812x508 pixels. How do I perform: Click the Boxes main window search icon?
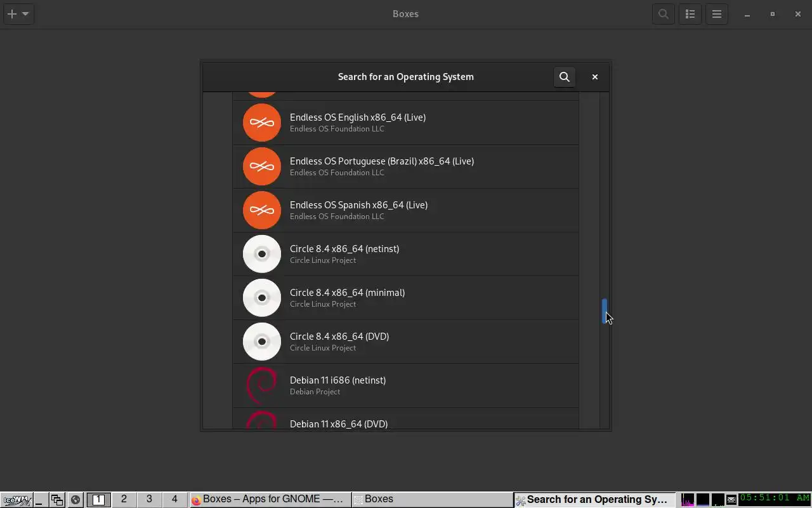664,14
